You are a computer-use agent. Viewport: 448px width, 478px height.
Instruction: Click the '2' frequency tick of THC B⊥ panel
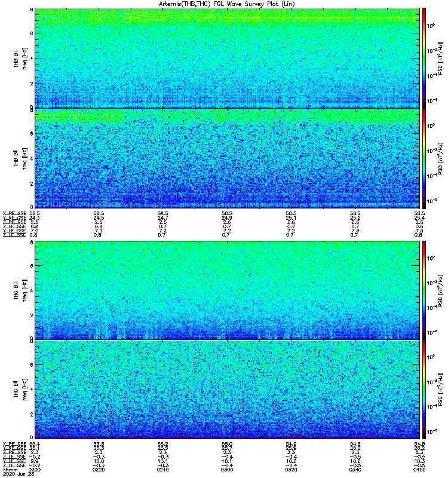32,315
